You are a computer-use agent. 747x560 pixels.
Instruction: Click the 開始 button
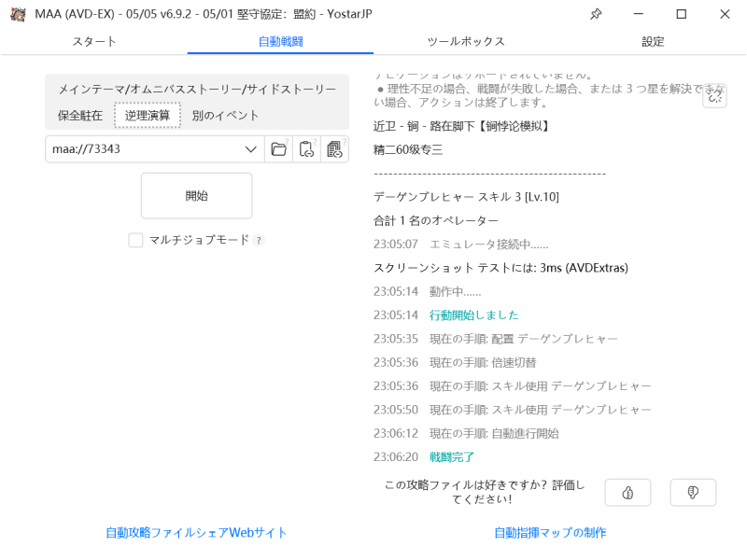click(x=197, y=196)
